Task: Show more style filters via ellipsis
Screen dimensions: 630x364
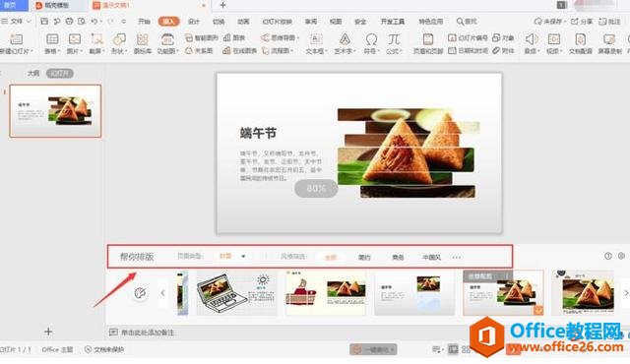Action: pyautogui.click(x=457, y=257)
